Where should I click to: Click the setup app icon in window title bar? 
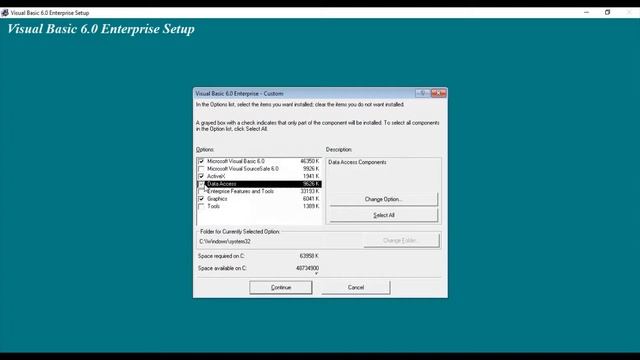click(x=5, y=13)
